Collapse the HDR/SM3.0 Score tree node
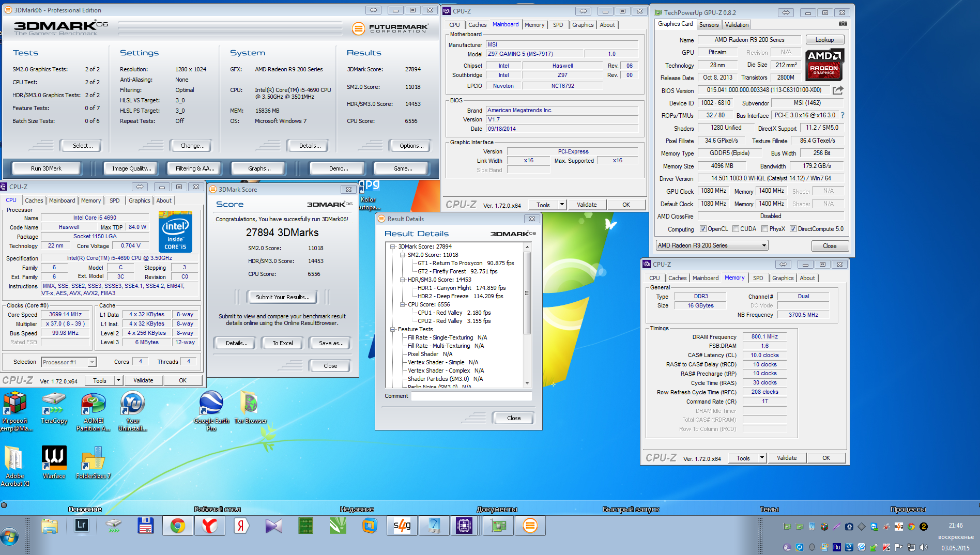 [x=402, y=280]
